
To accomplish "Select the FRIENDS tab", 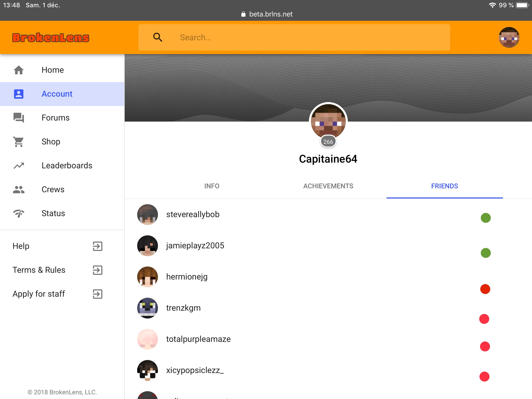I will pyautogui.click(x=444, y=186).
